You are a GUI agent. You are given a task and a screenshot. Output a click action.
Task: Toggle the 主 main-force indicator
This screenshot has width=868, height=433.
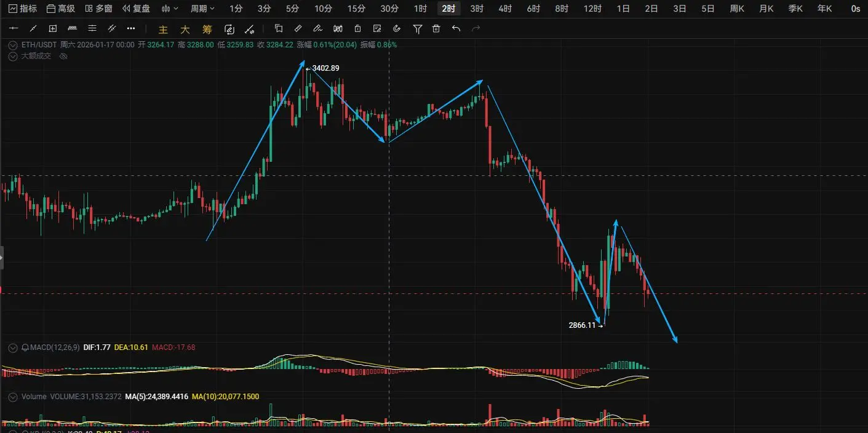(x=163, y=29)
